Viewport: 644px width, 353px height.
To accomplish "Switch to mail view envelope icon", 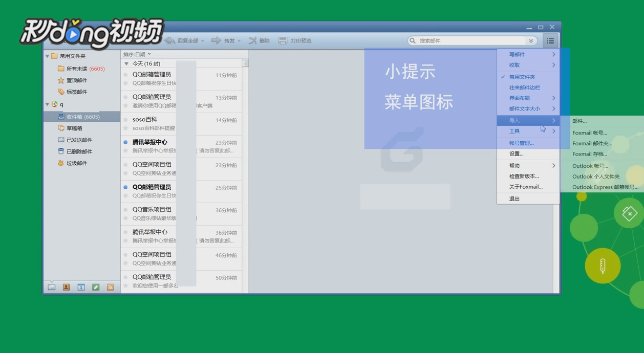I will [x=51, y=287].
